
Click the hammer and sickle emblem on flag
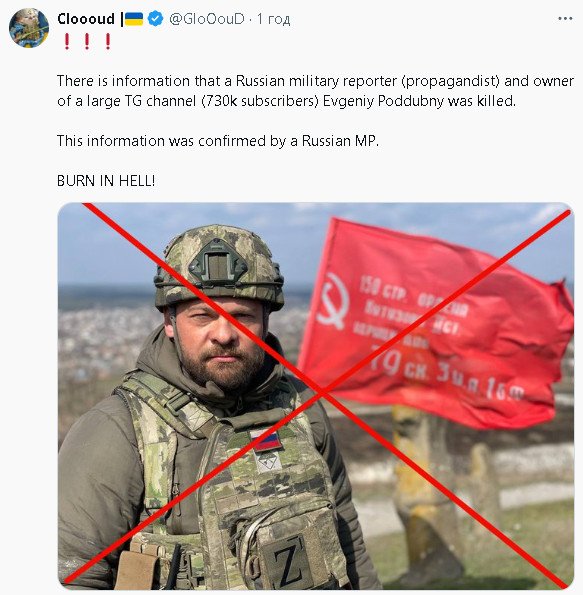point(332,302)
